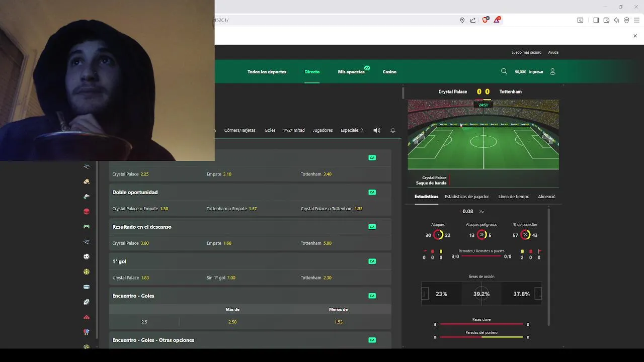Select the white-blue card icon in sidebar

tap(87, 287)
